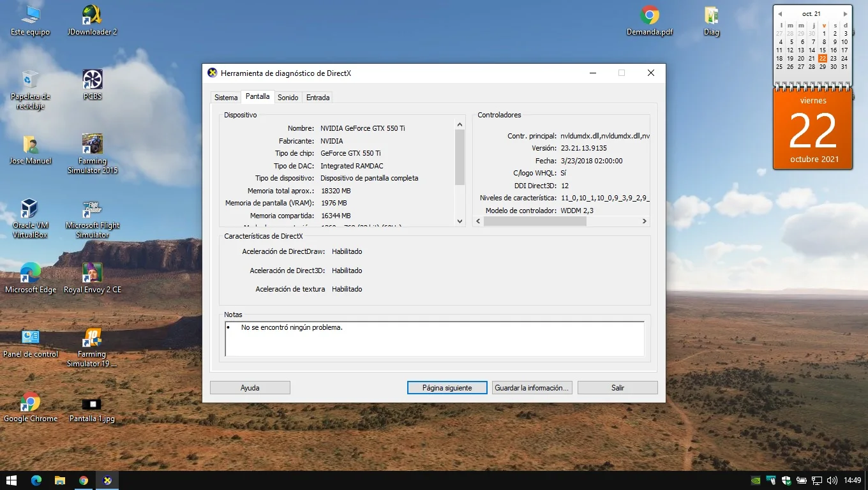Open the NVIDIA tray icon
This screenshot has height=490, width=868.
pos(756,480)
